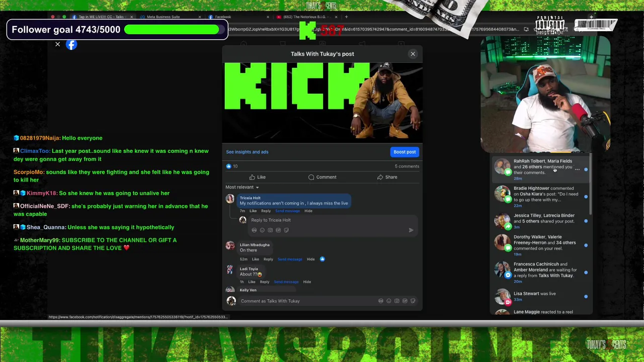Attach photo in main comment box
The image size is (644, 362).
point(397,301)
